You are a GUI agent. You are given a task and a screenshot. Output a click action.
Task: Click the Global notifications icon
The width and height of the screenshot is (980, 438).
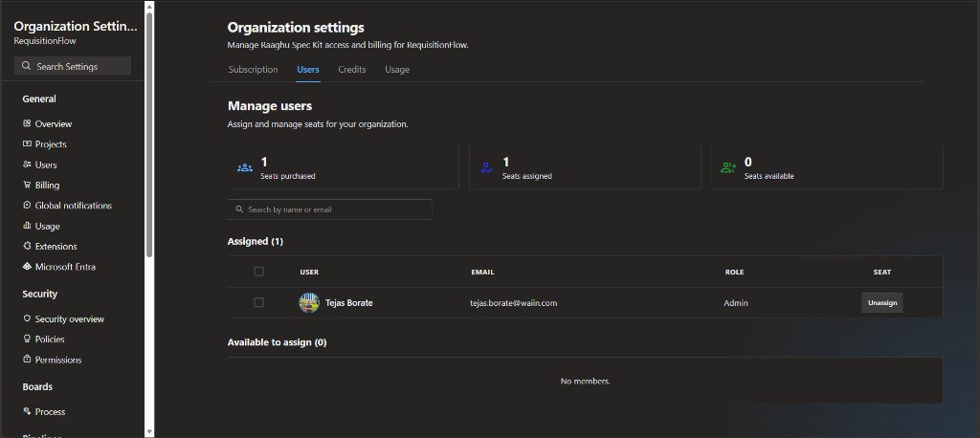[27, 205]
